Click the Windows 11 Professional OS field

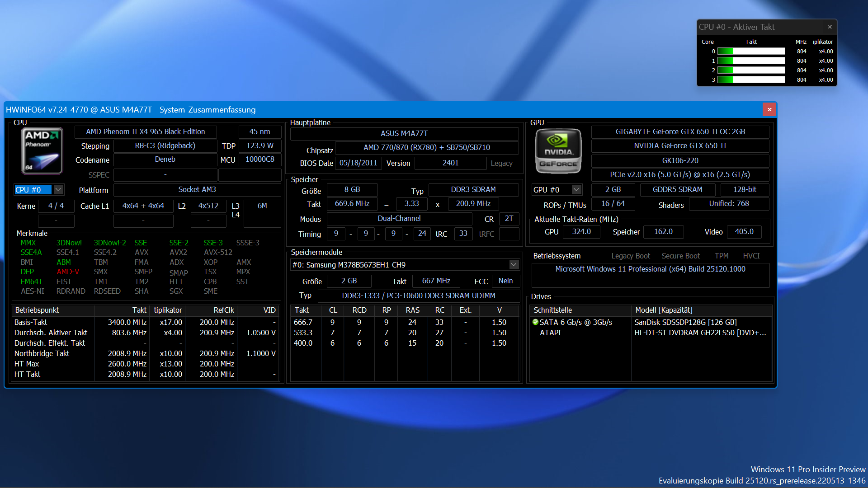coord(651,269)
